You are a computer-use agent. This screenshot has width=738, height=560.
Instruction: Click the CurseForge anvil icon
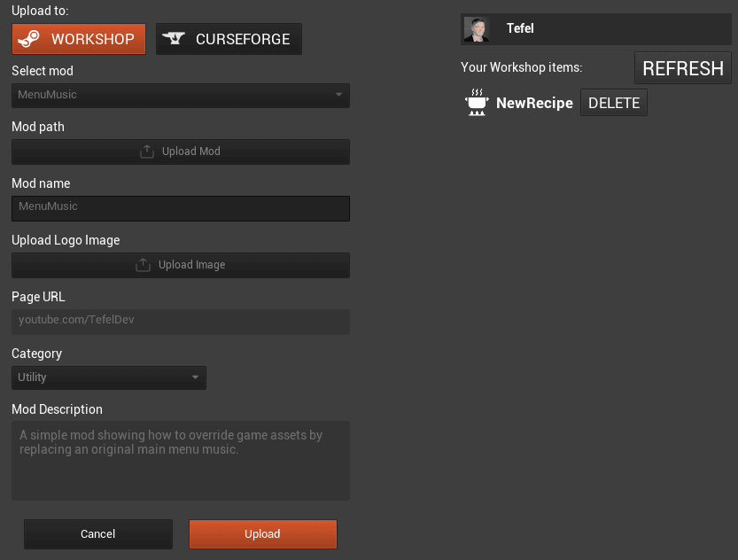(x=174, y=38)
